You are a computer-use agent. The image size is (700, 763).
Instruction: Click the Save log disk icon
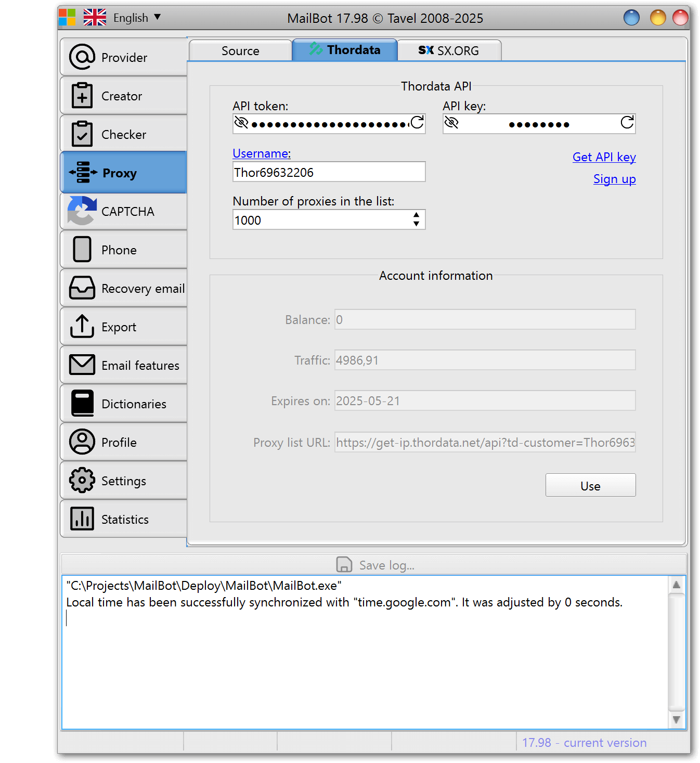point(344,565)
